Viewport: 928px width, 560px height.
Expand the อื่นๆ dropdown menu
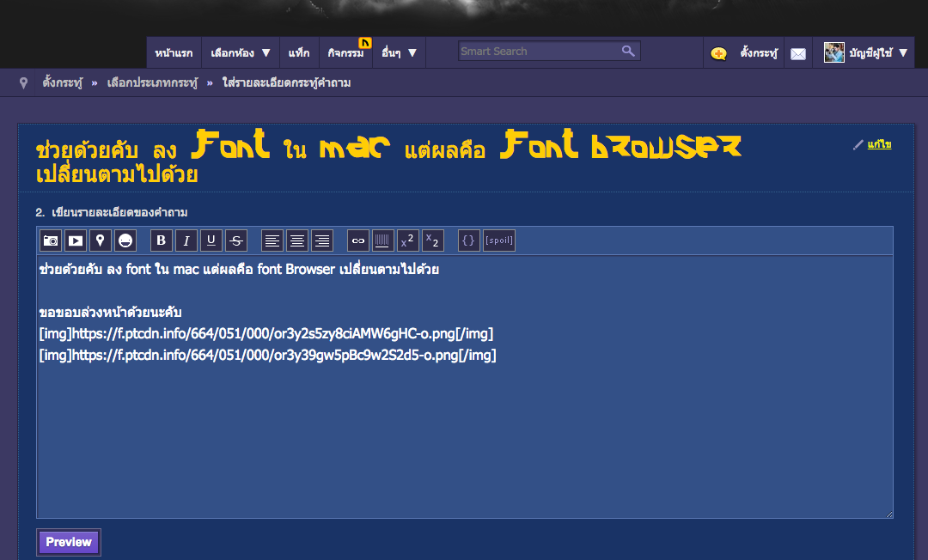tap(399, 52)
